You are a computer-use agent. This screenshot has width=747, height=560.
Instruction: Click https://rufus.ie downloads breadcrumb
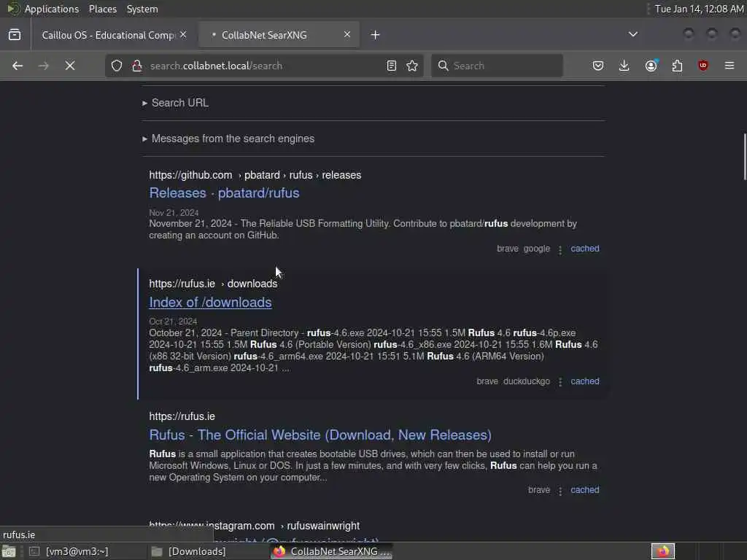click(213, 284)
